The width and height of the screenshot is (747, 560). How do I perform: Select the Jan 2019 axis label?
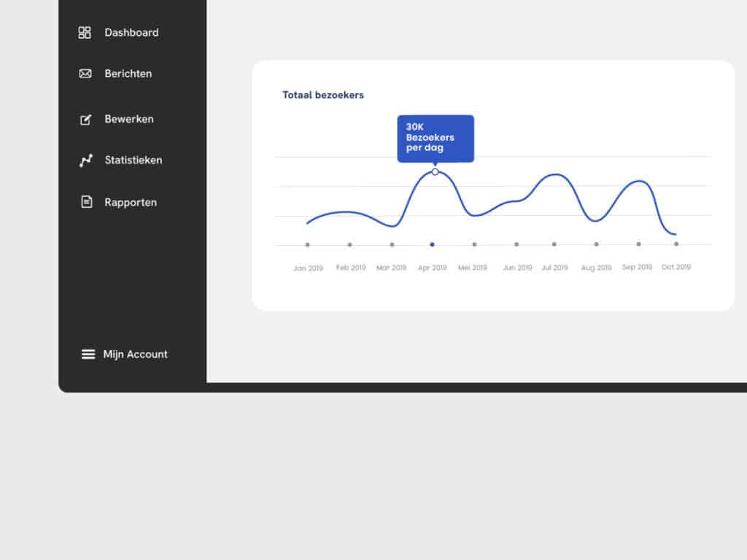307,268
